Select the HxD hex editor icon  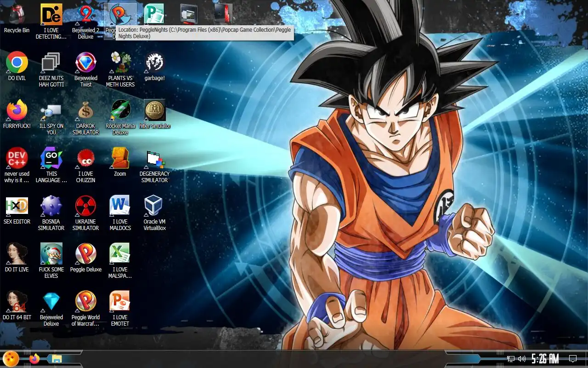(x=17, y=210)
